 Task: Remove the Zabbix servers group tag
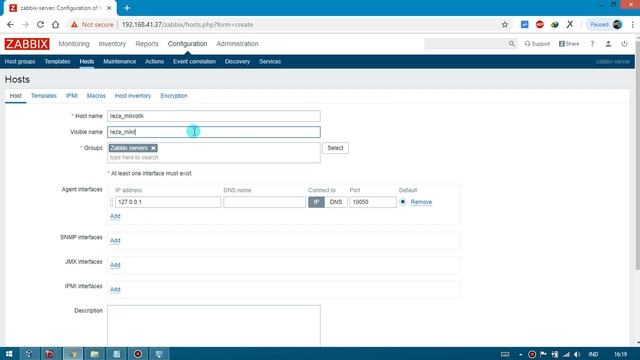pyautogui.click(x=153, y=148)
